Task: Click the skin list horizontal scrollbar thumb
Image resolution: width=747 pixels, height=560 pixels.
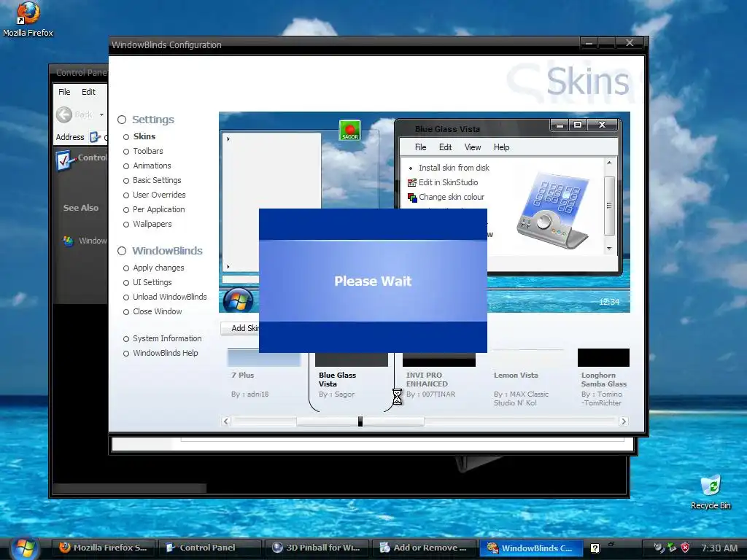Action: (360, 421)
